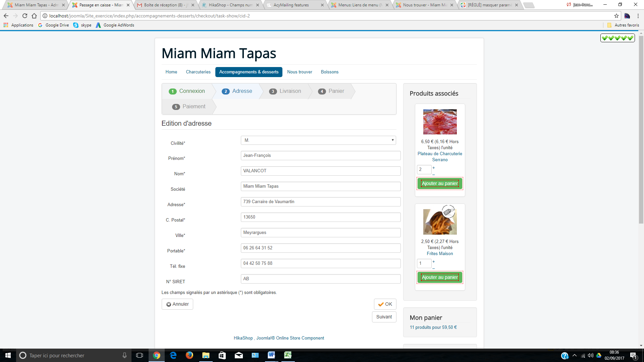Viewport: 644px width, 362px height.
Task: Launch Microsoft Edge from the taskbar
Action: tap(173, 355)
